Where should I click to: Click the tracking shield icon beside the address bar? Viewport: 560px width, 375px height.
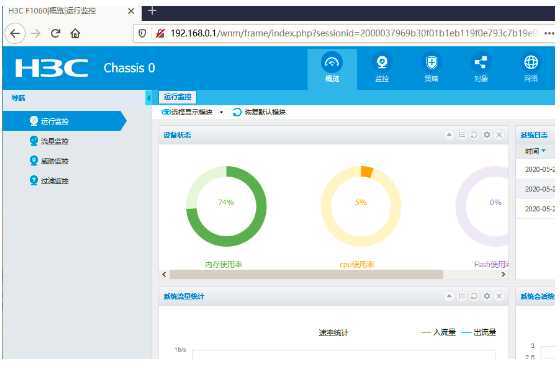click(142, 33)
